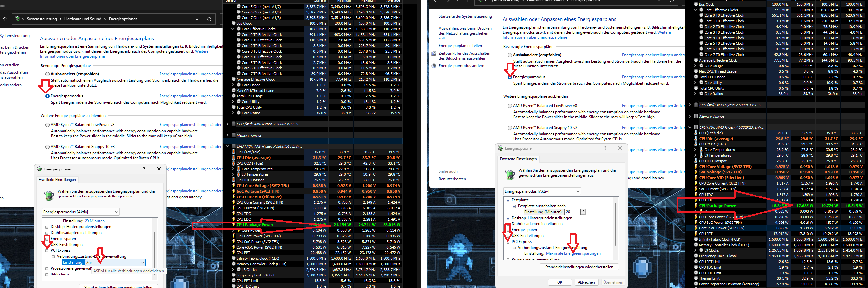The height and width of the screenshot is (288, 868).
Task: Click the 'Einstellung (Minuten)' field containing 20
Action: pos(573,212)
